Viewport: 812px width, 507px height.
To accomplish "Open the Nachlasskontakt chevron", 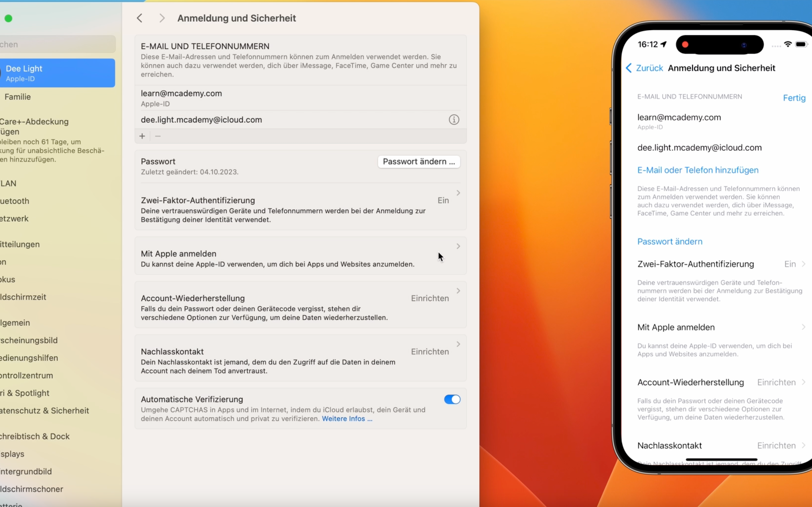I will pos(458,344).
